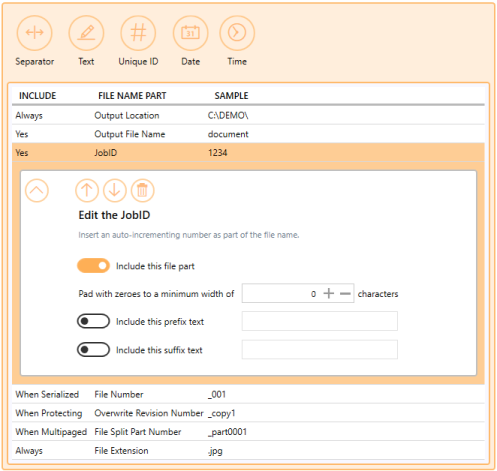Insert a Time file name part
The width and height of the screenshot is (497, 471).
pos(237,33)
